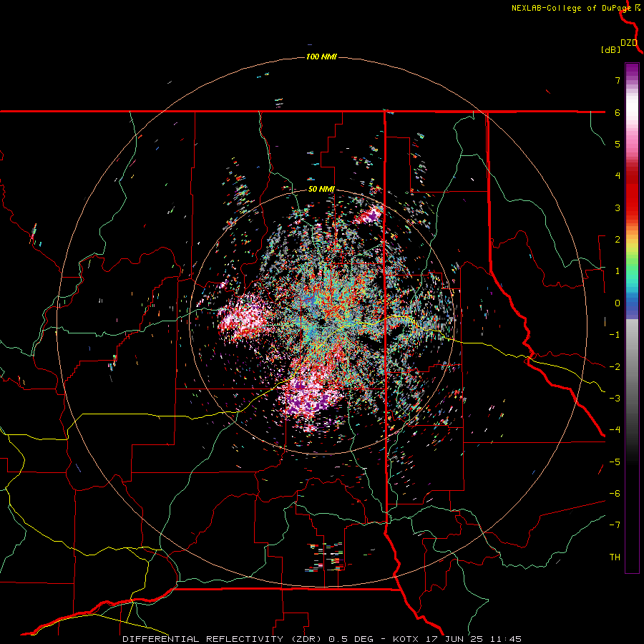Click the -1 value on the color scale
Image resolution: width=644 pixels, height=644 pixels.
pos(615,335)
